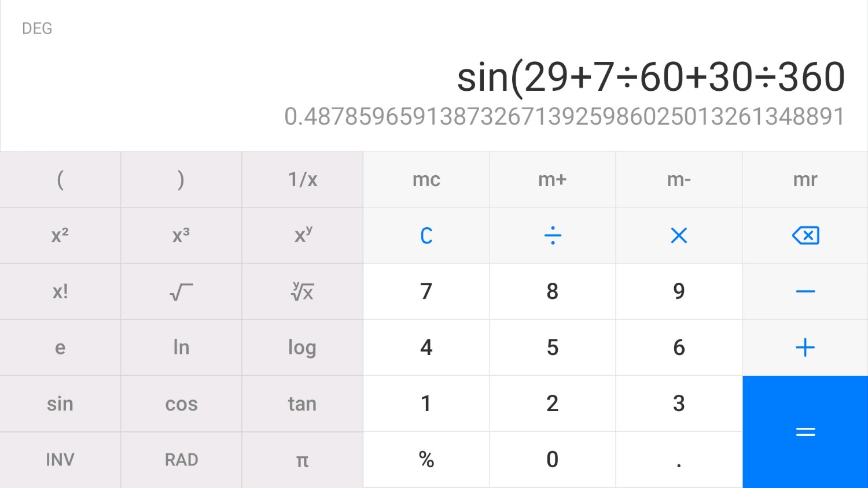Viewport: 868px width, 488px height.
Task: Insert the pi constant
Action: (x=302, y=460)
